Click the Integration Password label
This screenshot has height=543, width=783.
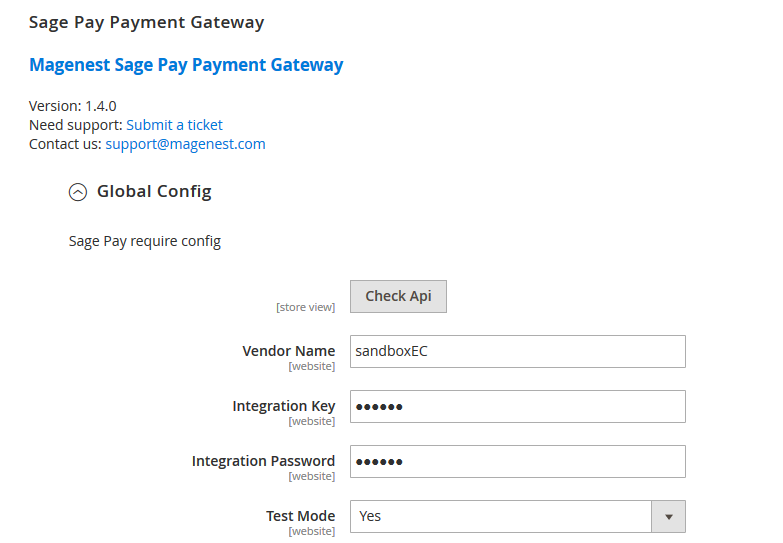[263, 461]
